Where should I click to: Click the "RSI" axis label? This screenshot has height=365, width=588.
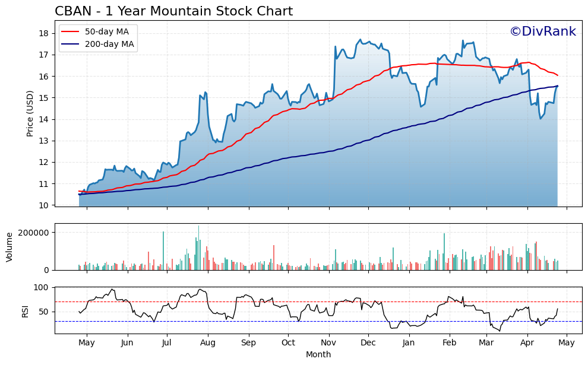coord(25,310)
